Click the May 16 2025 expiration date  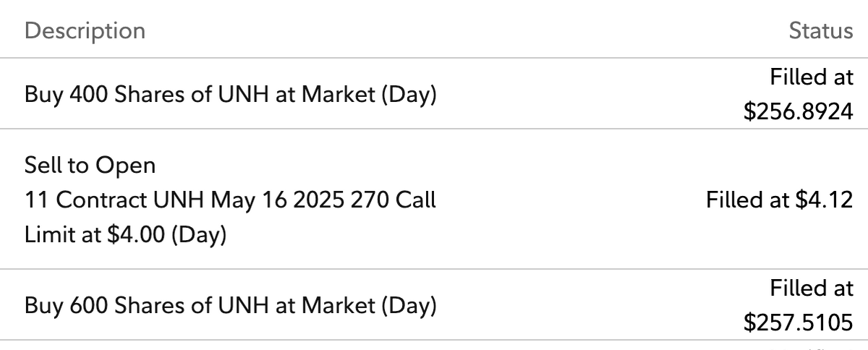(x=278, y=200)
